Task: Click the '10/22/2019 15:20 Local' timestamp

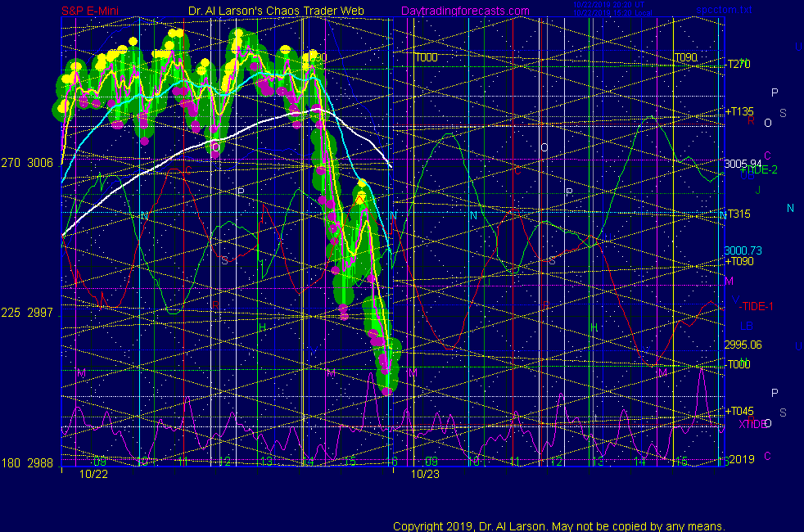Action: 612,13
